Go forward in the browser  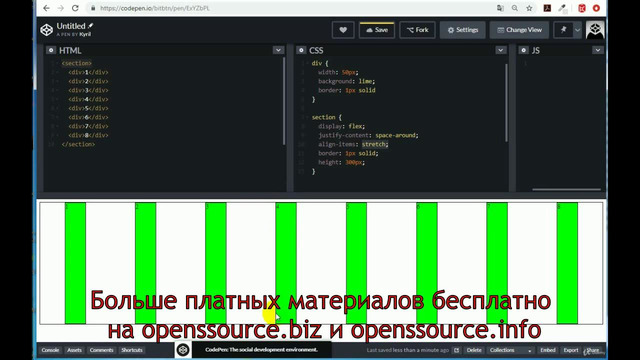(60, 8)
